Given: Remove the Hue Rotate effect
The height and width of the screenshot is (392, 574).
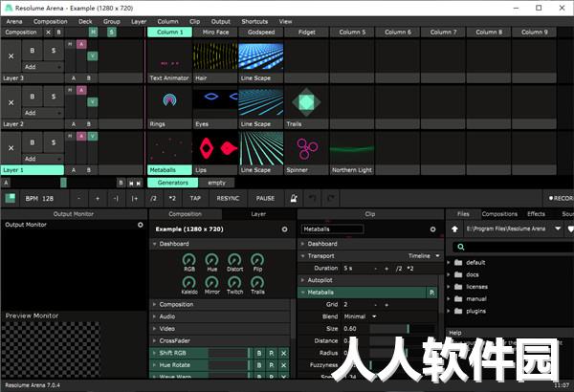Looking at the screenshot, I should point(283,365).
